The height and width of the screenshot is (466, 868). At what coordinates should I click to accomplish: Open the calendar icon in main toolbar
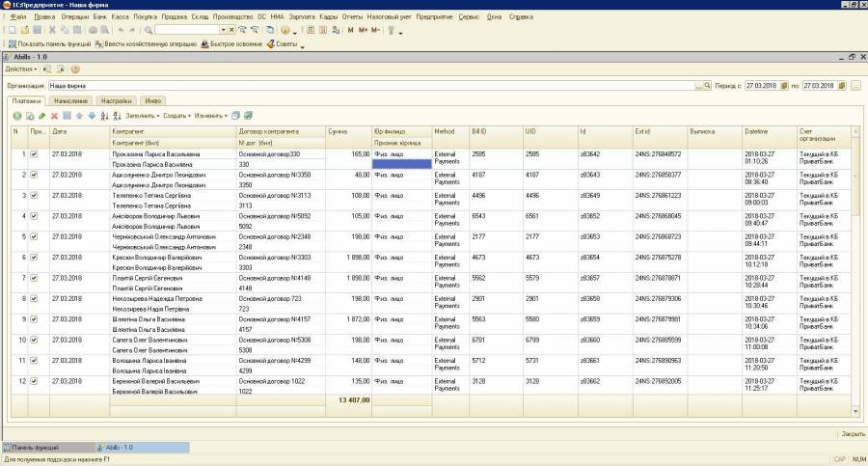pos(323,30)
